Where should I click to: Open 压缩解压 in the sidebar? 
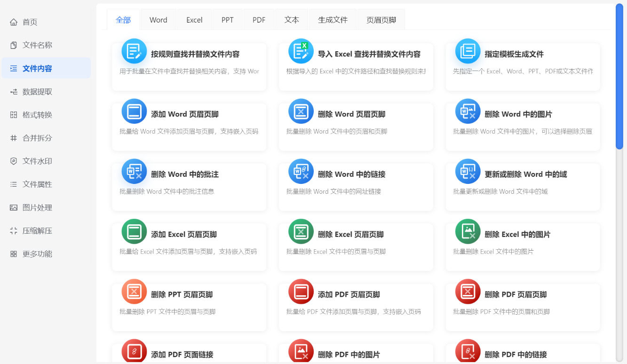(46, 231)
